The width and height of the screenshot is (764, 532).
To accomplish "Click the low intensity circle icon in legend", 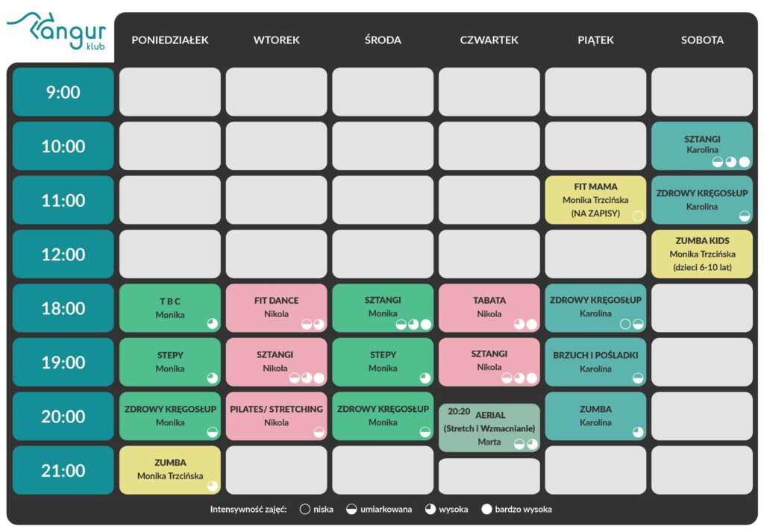I will [x=305, y=509].
